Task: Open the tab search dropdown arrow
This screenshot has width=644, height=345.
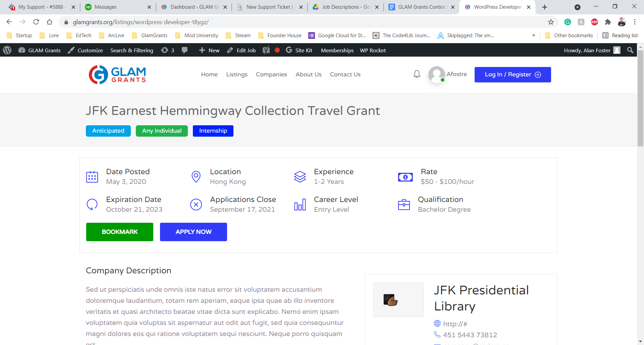Action: pyautogui.click(x=577, y=7)
